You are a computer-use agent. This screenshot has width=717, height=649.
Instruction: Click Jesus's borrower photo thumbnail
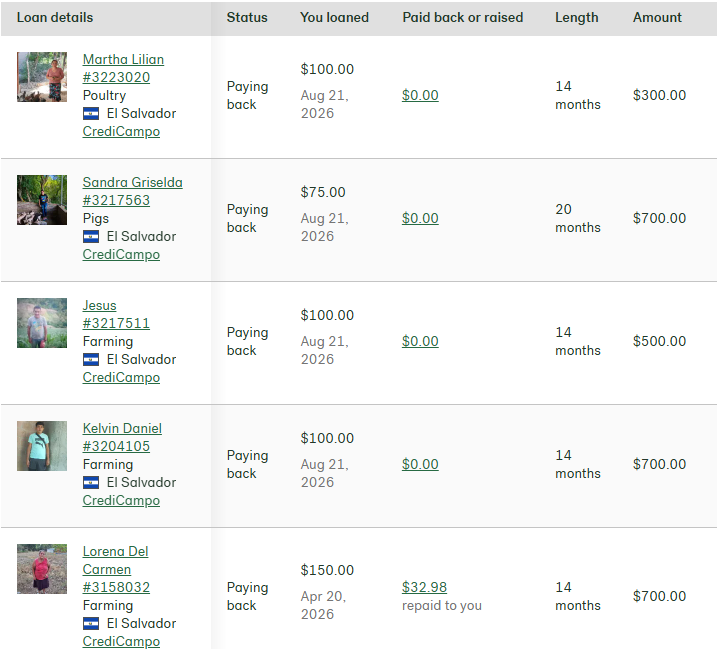point(42,323)
